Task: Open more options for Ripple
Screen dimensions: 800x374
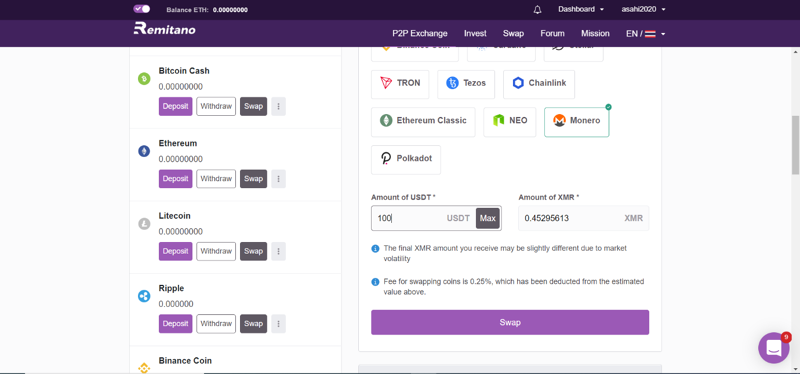Action: [279, 324]
